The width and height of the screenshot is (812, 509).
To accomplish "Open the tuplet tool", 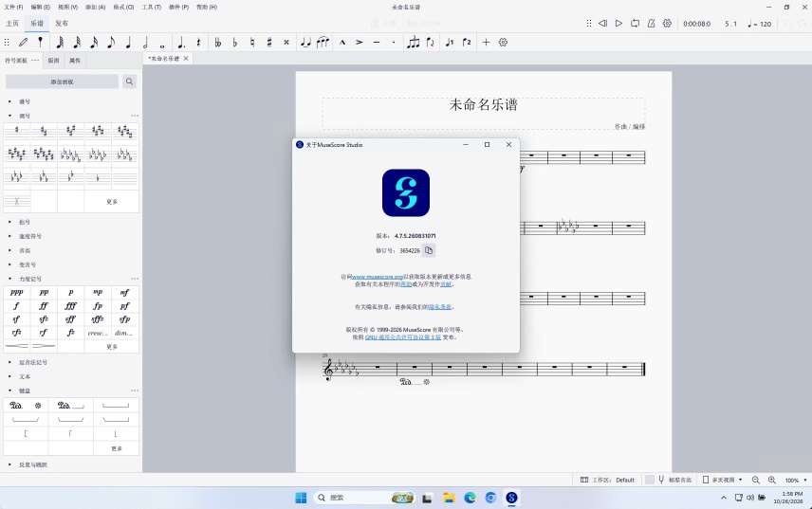I will click(x=414, y=43).
